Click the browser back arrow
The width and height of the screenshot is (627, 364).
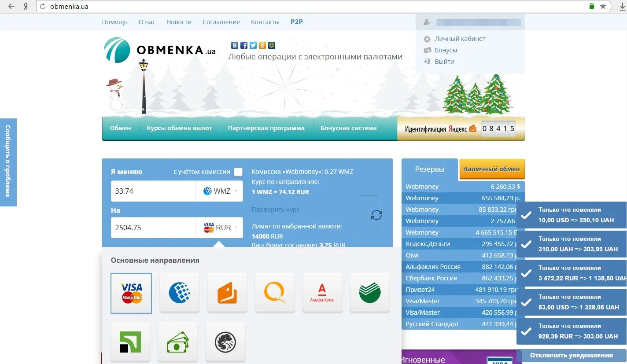pos(11,6)
